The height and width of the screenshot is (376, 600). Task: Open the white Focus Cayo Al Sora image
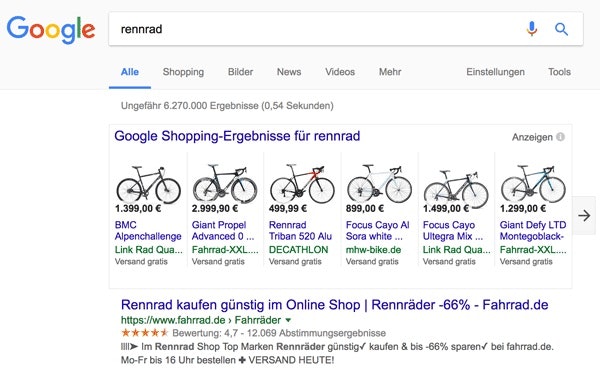pos(379,184)
